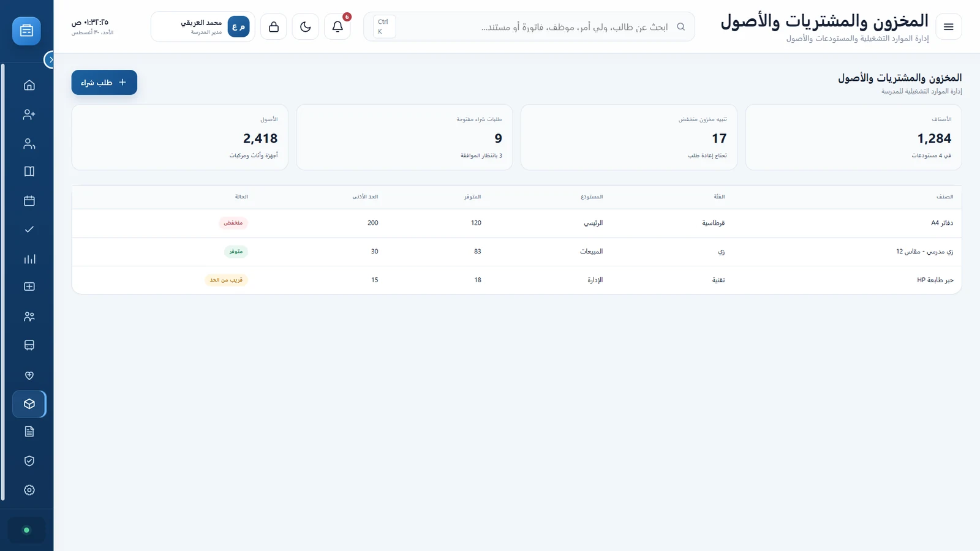Open the home dashboard from the sidebar
Viewport: 980px width, 551px height.
[29, 85]
